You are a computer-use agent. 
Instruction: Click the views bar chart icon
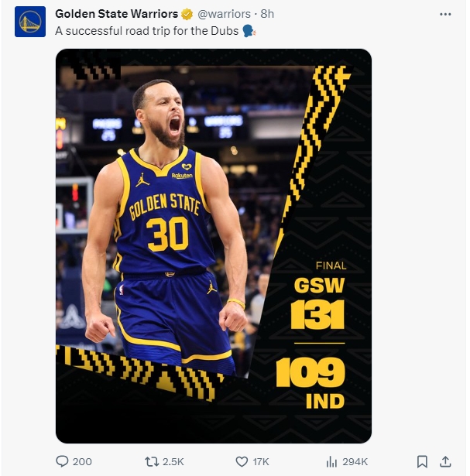pos(331,461)
